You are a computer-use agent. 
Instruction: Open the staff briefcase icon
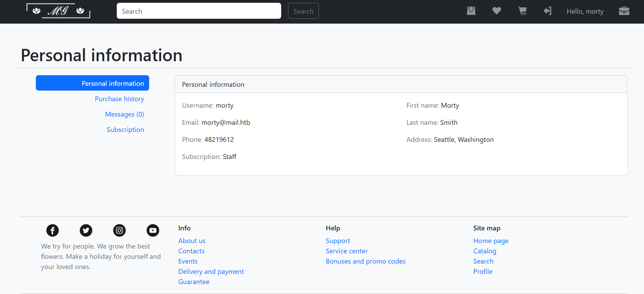[x=624, y=11]
